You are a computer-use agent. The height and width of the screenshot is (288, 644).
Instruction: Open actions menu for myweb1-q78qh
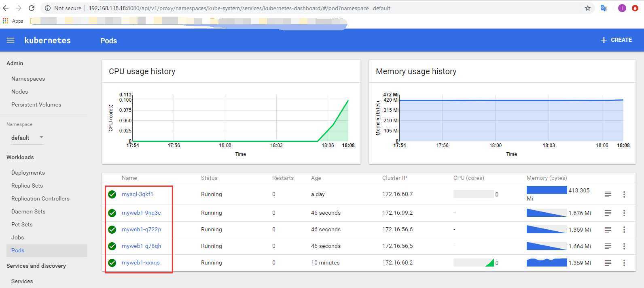pyautogui.click(x=624, y=246)
